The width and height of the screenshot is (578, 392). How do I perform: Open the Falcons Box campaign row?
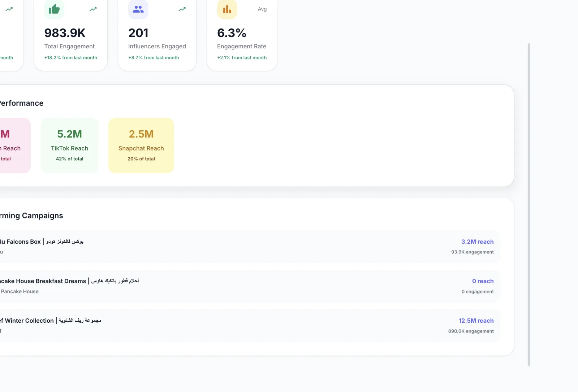[x=250, y=247]
